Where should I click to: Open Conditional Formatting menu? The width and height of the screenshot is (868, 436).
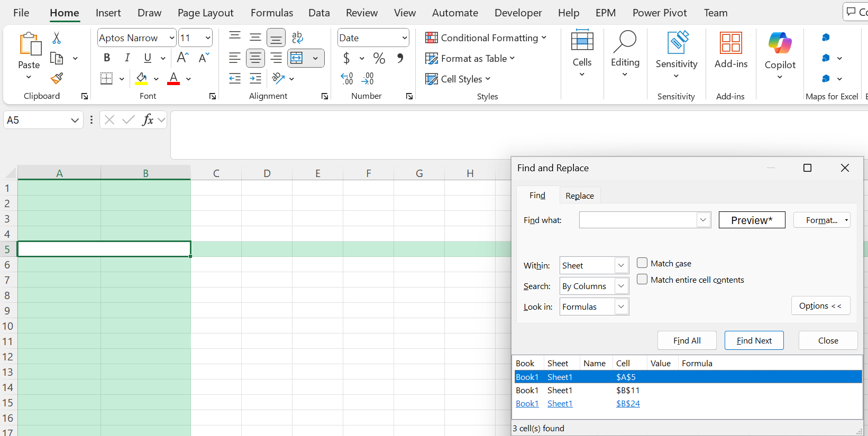tap(486, 38)
